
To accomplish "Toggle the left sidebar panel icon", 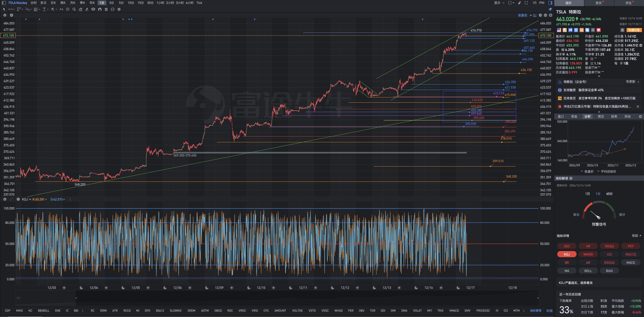I will point(4,3).
